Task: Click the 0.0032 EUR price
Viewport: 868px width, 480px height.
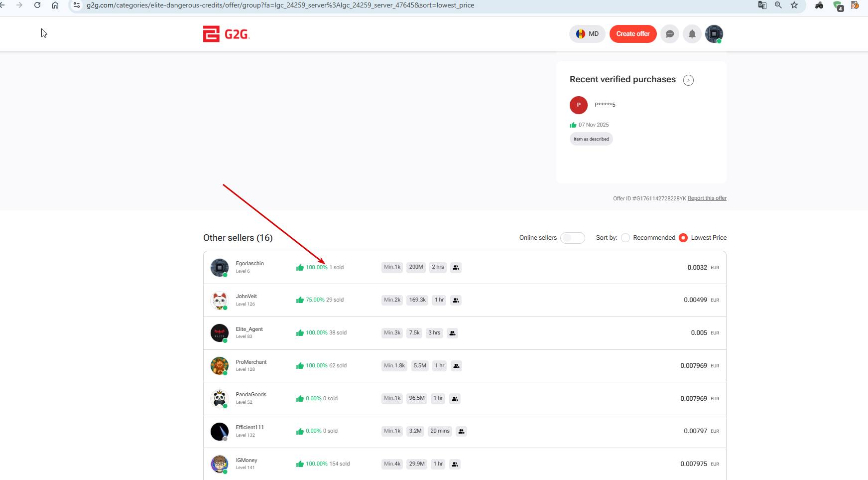Action: (x=703, y=268)
